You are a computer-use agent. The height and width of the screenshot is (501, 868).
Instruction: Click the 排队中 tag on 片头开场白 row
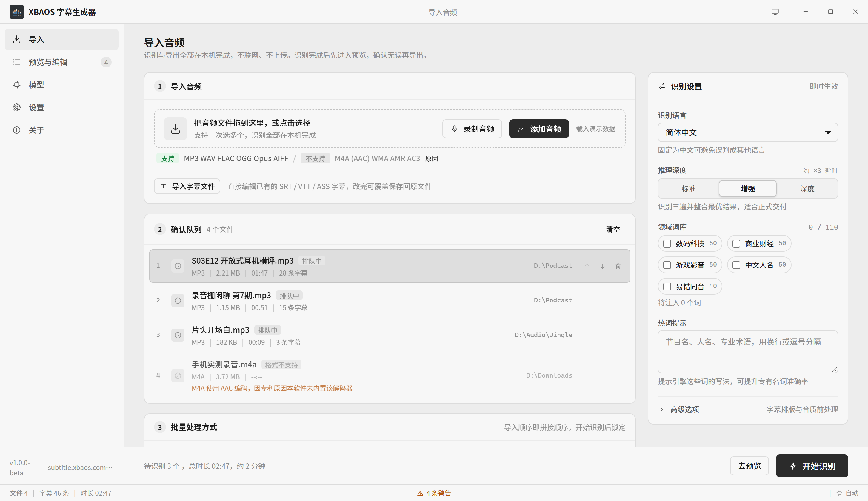267,330
